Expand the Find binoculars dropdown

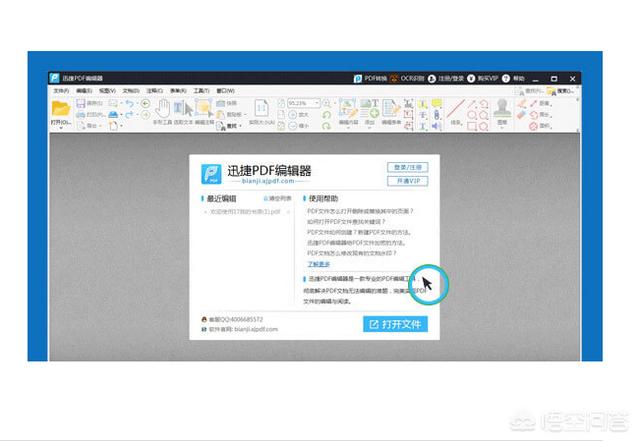tap(241, 126)
